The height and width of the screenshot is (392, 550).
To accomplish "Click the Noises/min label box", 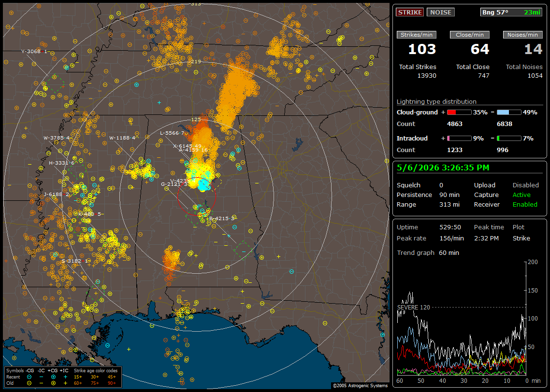I will pos(522,35).
